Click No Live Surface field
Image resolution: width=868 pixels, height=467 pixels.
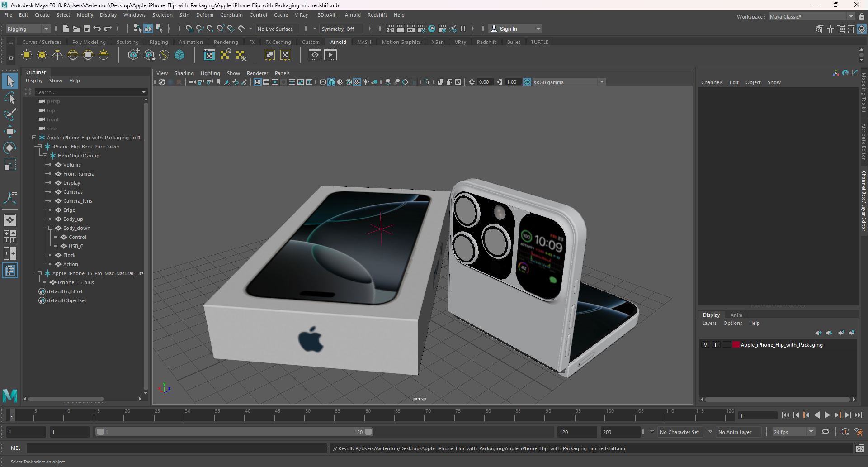pos(277,29)
